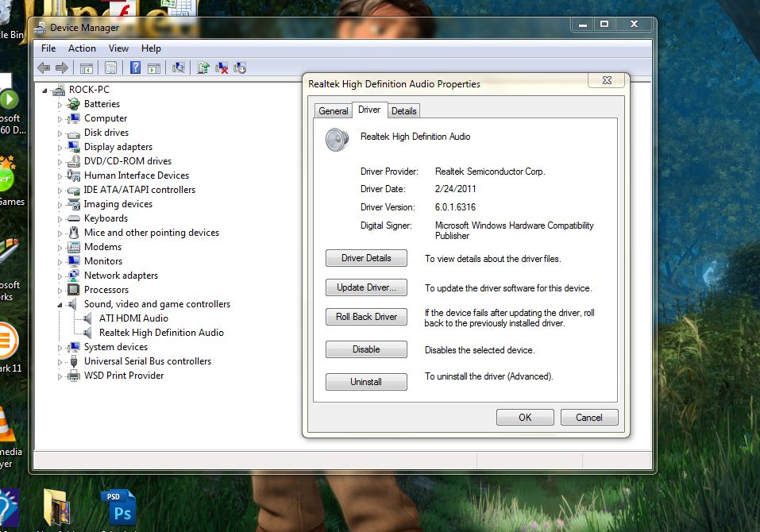The image size is (760, 532).
Task: Open the View menu
Action: click(118, 48)
